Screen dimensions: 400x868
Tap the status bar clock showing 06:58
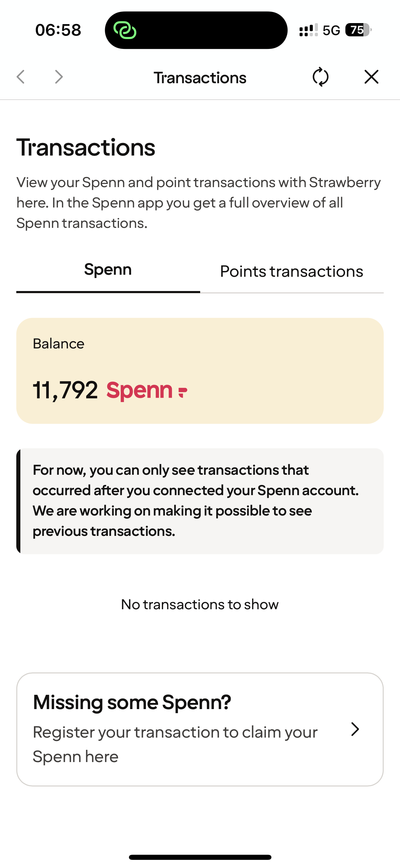[x=58, y=30]
